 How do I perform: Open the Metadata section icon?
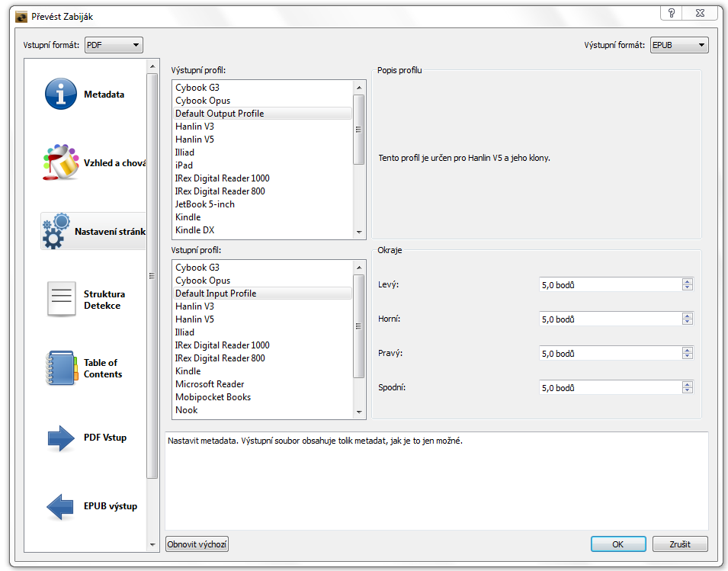tap(61, 94)
